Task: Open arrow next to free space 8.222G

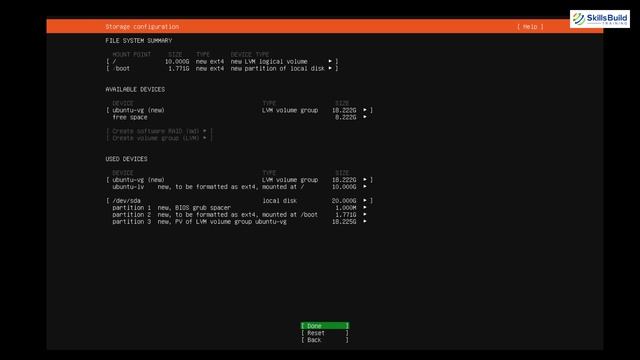Action: pos(364,117)
